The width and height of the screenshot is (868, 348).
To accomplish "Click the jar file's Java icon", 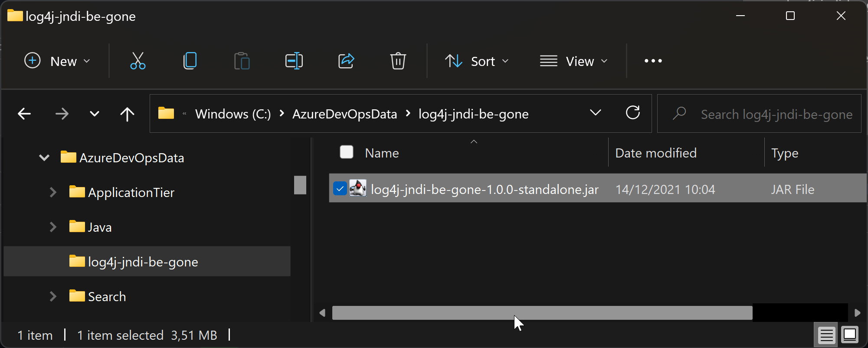I will [358, 188].
